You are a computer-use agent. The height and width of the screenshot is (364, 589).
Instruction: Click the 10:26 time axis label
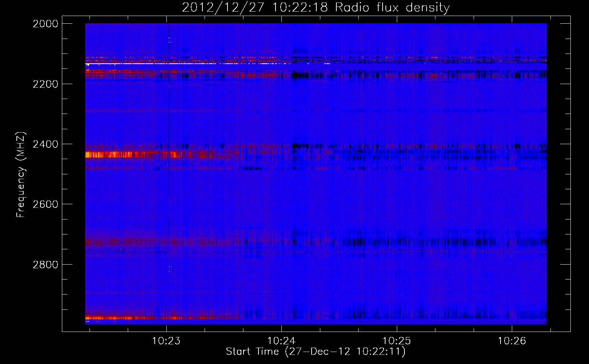point(512,341)
